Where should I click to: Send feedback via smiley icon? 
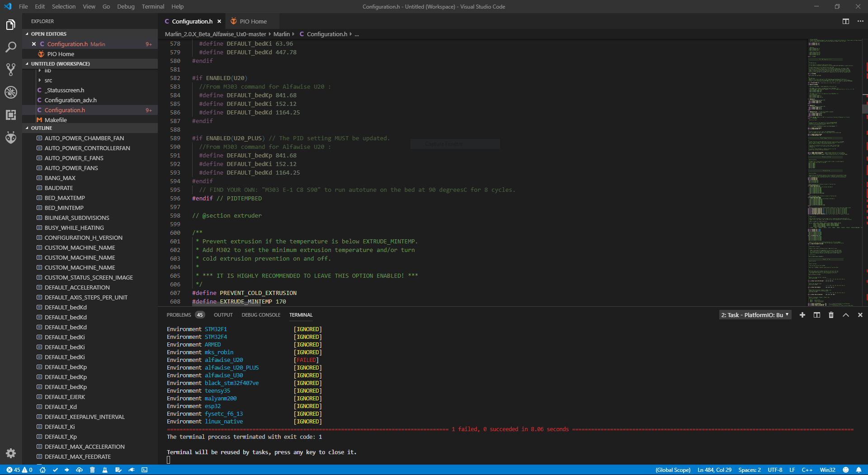(x=846, y=470)
